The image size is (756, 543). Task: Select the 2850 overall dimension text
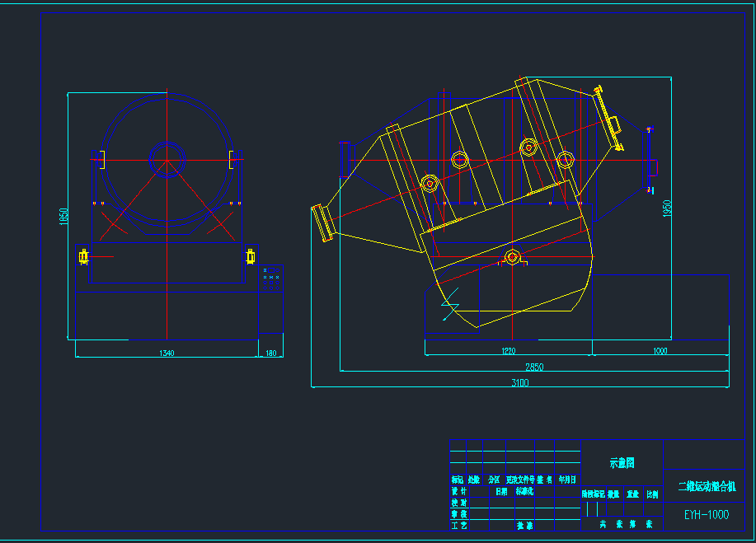[534, 367]
